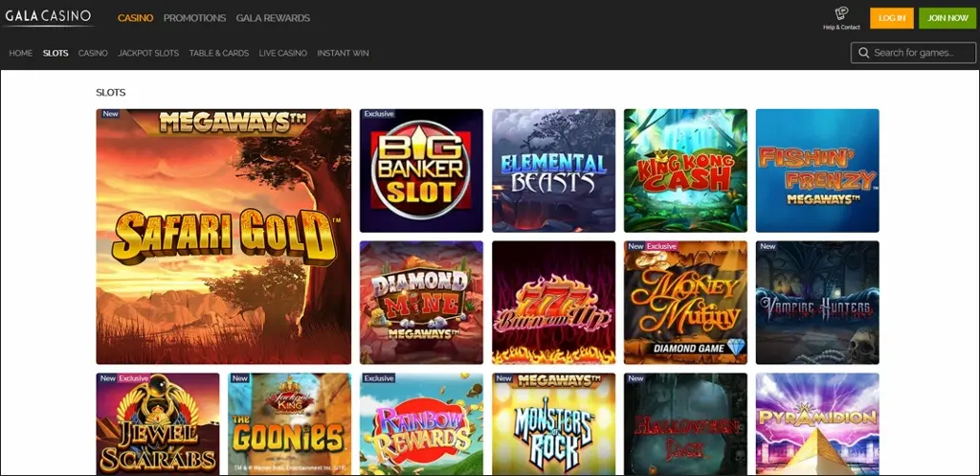This screenshot has height=476, width=980.
Task: Open The Goonies slot game
Action: pos(289,424)
